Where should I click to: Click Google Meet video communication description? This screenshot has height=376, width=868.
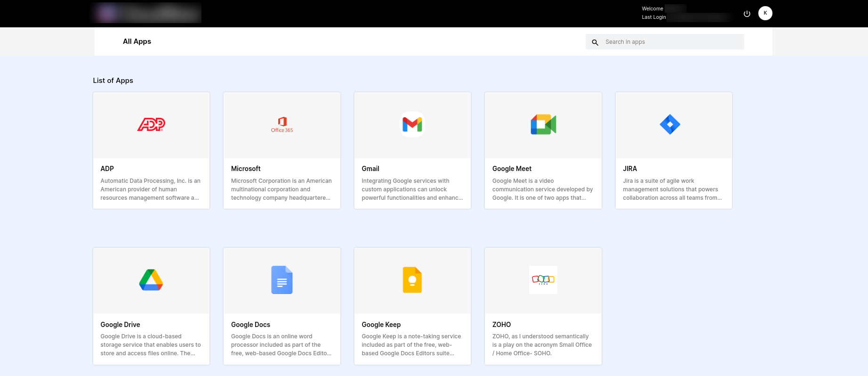[543, 189]
